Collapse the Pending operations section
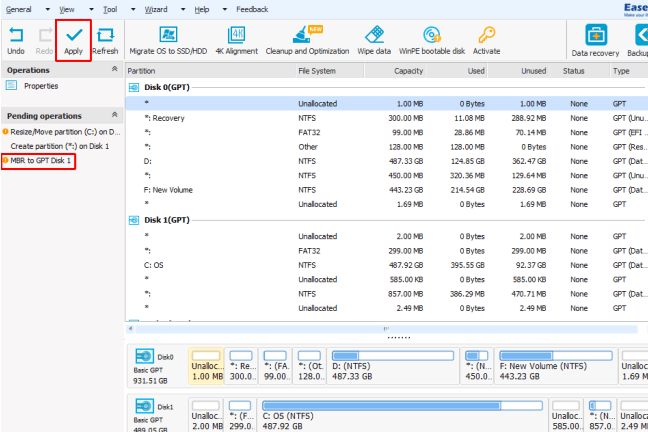The image size is (648, 432). tap(114, 115)
